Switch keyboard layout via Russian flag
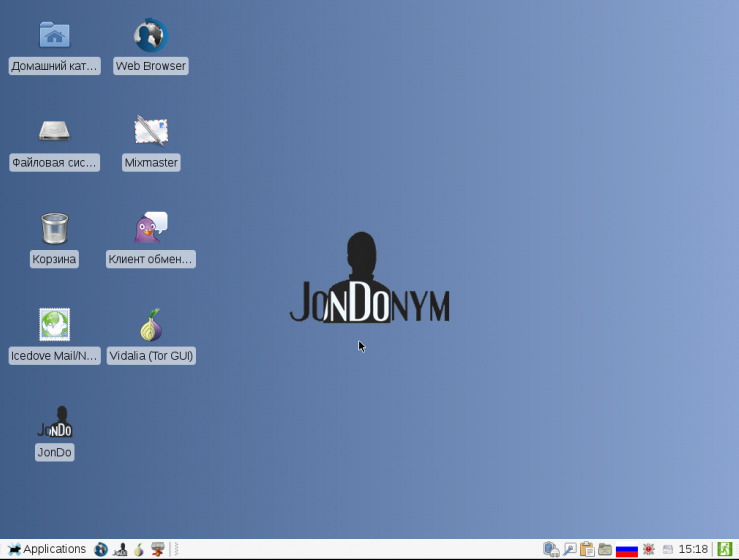739x560 pixels. tap(627, 550)
